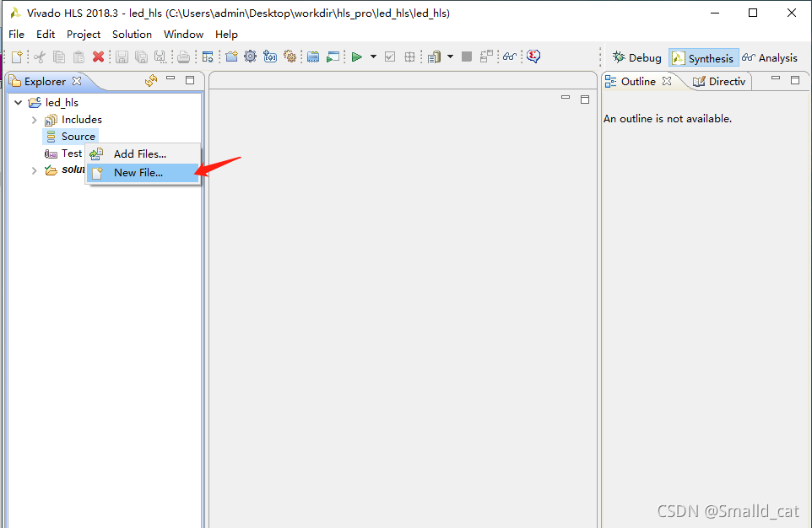Open dropdown arrow beside Open Report icon
The height and width of the screenshot is (528, 812).
click(x=450, y=57)
